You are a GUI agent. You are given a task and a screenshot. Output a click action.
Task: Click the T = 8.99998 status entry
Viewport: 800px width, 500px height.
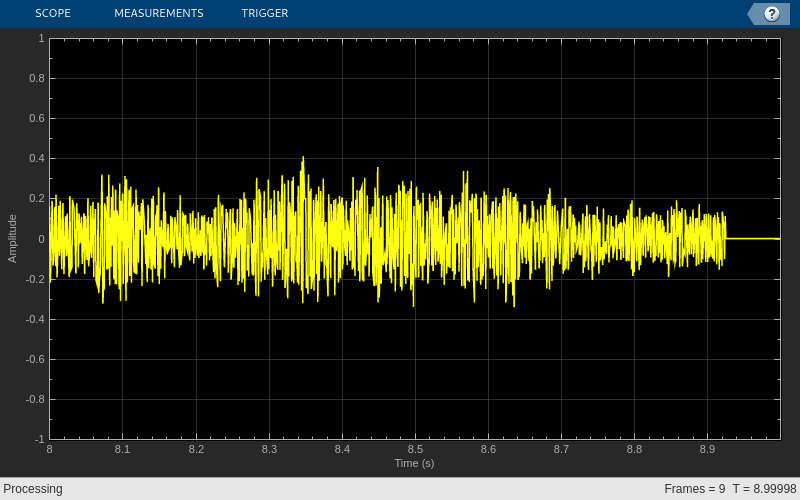tap(764, 489)
